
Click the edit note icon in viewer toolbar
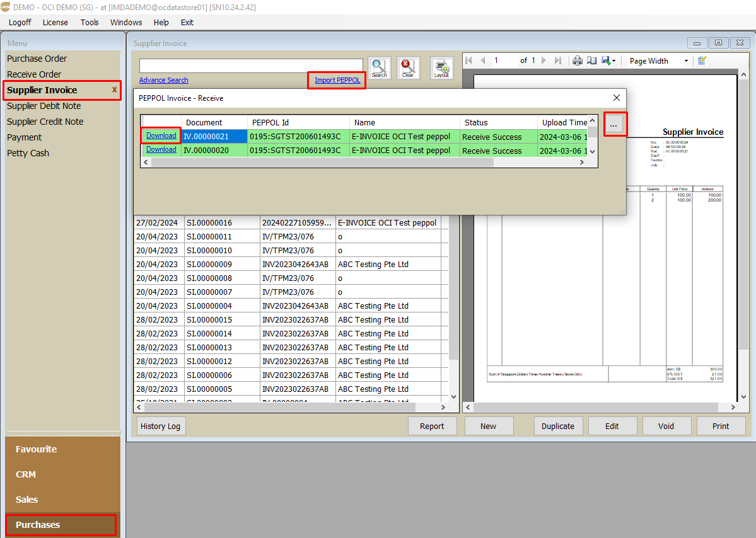(x=702, y=60)
